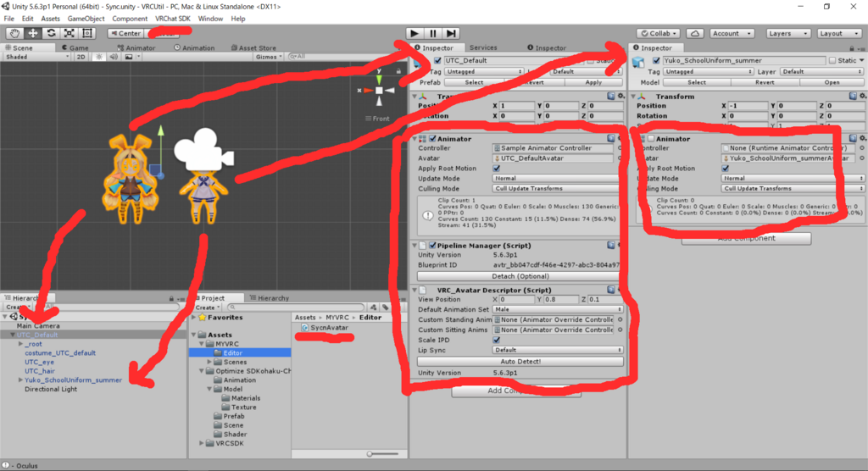Click prefab Apply button in UTC_Default inspector
868x471 pixels.
point(593,82)
